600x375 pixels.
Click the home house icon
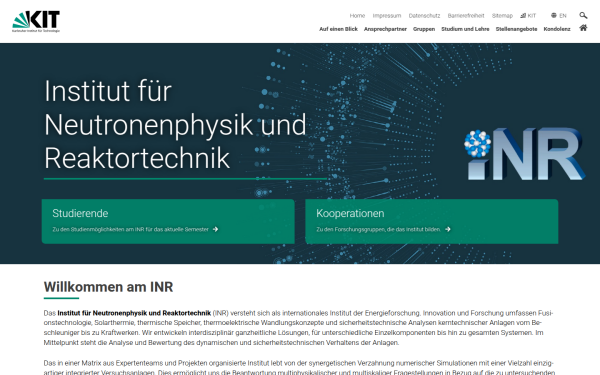pyautogui.click(x=583, y=28)
